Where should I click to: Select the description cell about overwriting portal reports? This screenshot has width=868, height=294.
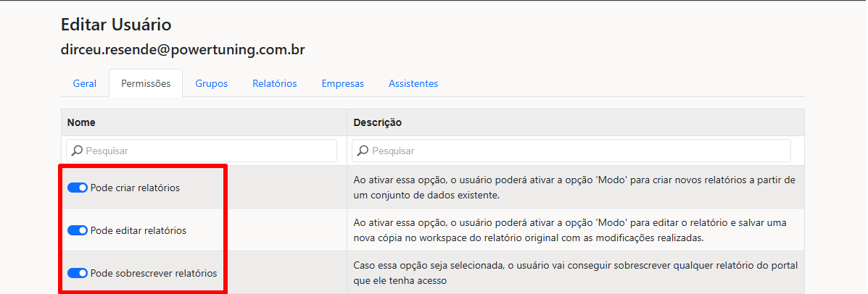[x=576, y=273]
